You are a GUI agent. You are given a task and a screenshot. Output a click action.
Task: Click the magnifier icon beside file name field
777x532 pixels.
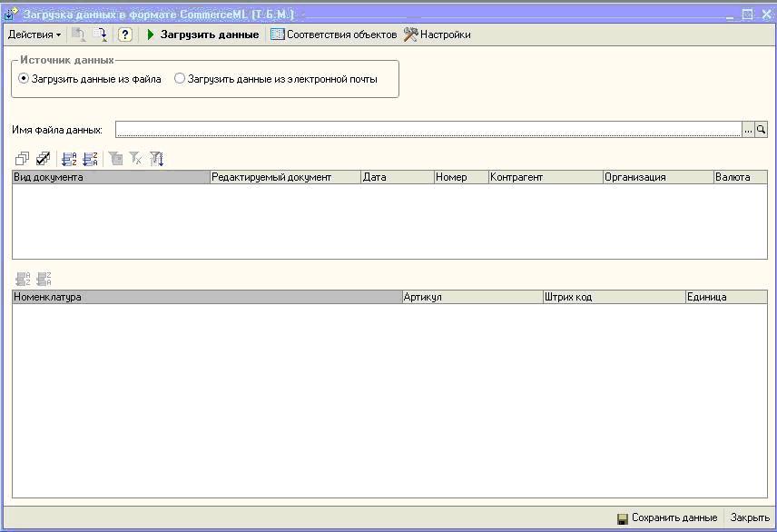(x=762, y=130)
